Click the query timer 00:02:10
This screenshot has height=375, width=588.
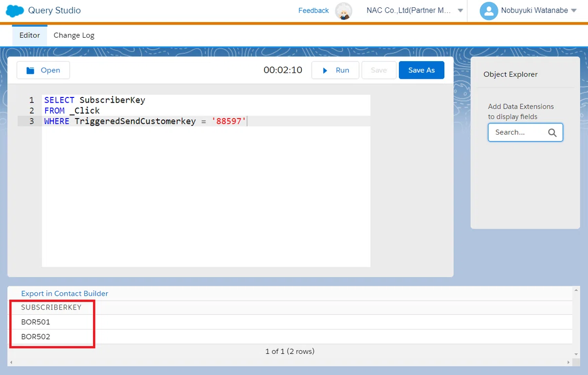[283, 70]
